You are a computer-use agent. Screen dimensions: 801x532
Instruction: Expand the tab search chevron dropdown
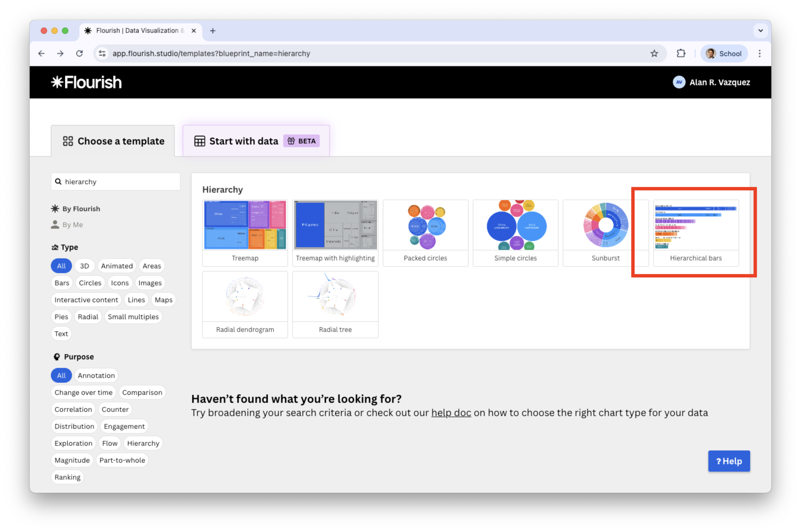click(x=760, y=31)
